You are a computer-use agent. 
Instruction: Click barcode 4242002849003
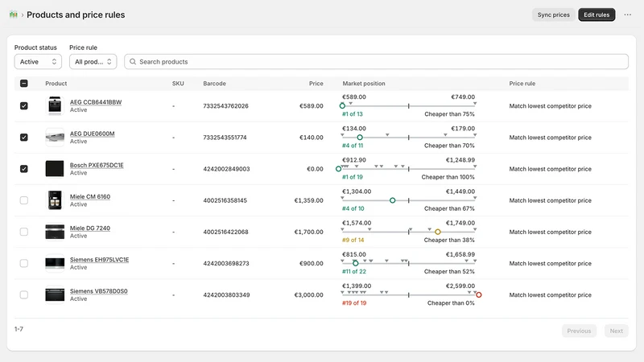[x=226, y=169]
